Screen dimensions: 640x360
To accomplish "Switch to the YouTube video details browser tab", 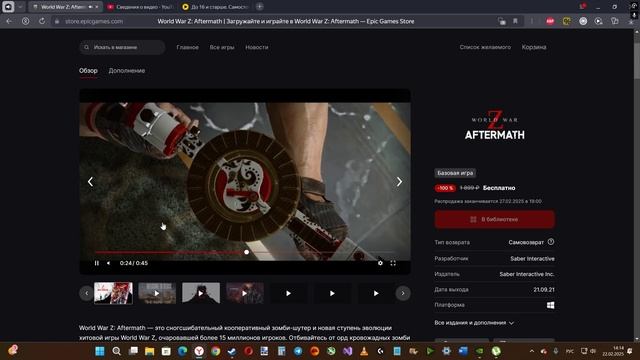I will [140, 7].
